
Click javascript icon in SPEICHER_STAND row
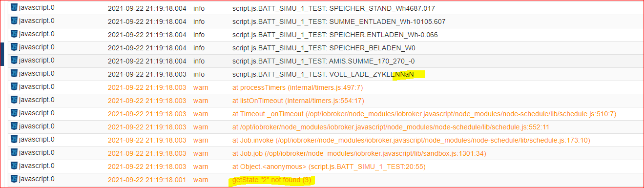click(x=14, y=8)
